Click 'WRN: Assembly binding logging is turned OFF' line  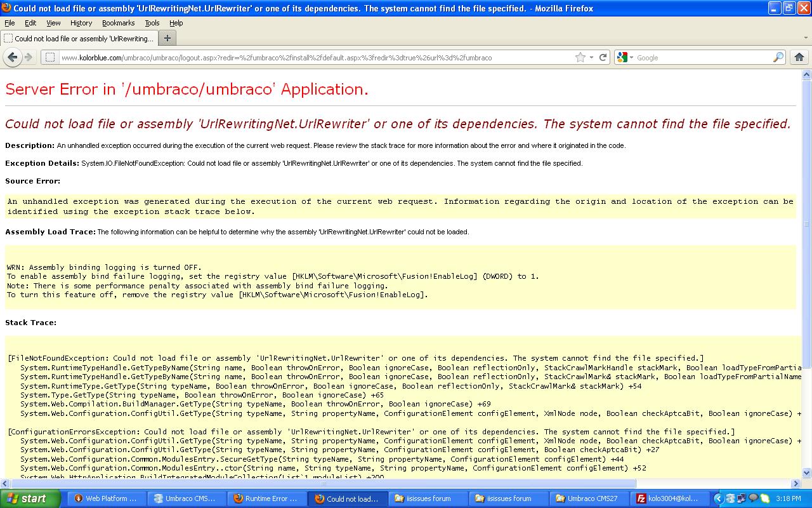pyautogui.click(x=104, y=267)
